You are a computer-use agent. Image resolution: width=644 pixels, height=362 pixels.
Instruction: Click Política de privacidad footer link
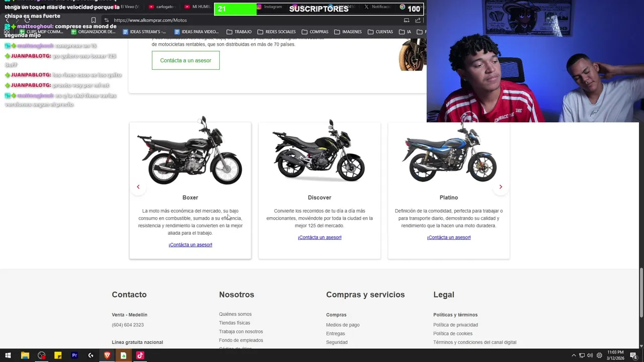coord(455,325)
